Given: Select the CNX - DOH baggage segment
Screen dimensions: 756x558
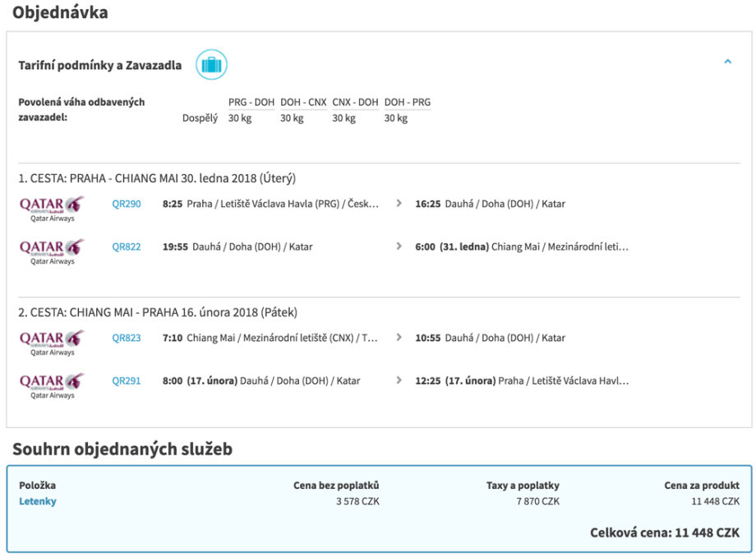Looking at the screenshot, I should tap(355, 103).
